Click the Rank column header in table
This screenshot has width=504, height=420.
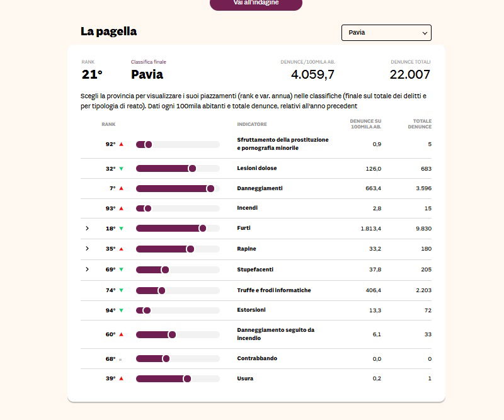click(108, 124)
